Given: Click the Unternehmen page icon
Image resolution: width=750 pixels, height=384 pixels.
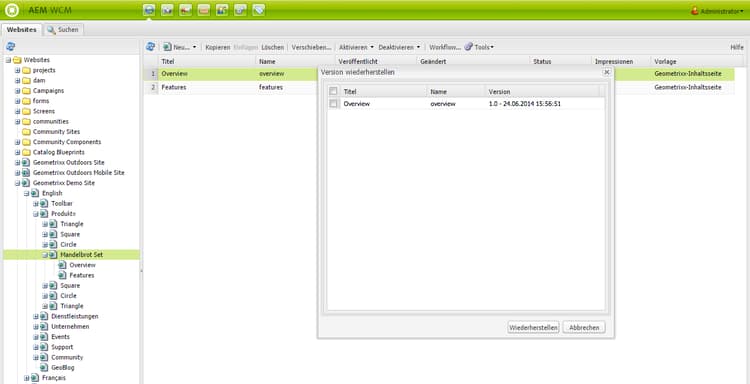Looking at the screenshot, I should click(44, 327).
